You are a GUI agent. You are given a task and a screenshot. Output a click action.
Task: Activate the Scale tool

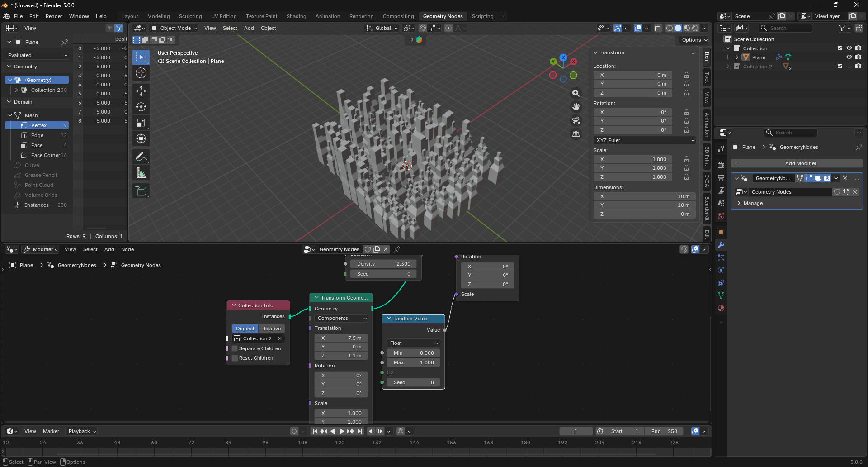point(141,123)
